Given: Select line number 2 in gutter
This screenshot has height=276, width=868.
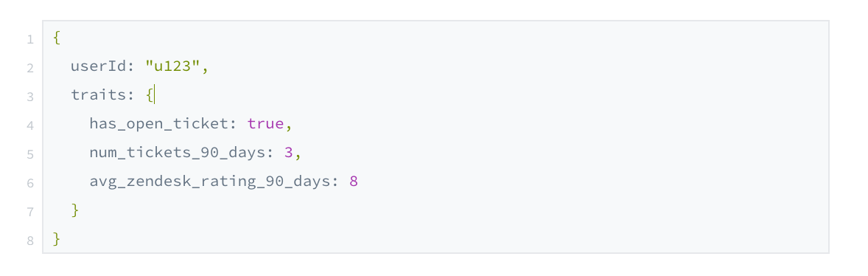Looking at the screenshot, I should click(30, 68).
